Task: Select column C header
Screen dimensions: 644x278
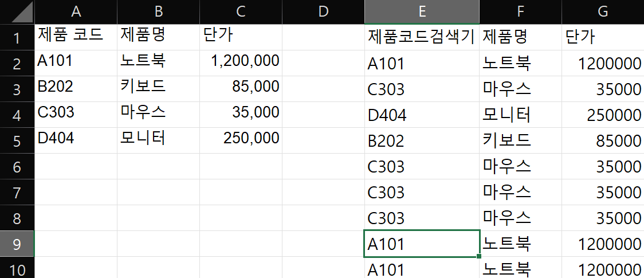Action: point(241,12)
